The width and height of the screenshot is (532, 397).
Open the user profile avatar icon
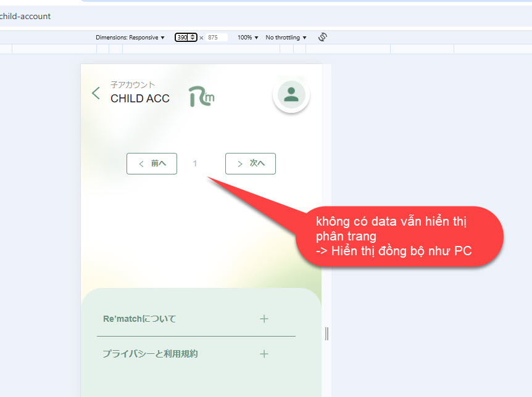coord(291,94)
